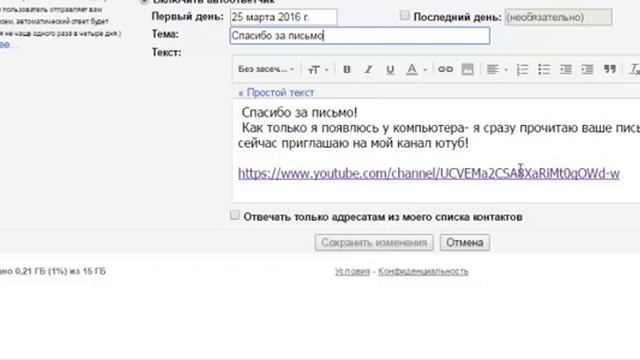
Task: Click Сохранить изменения button
Action: coord(374,242)
